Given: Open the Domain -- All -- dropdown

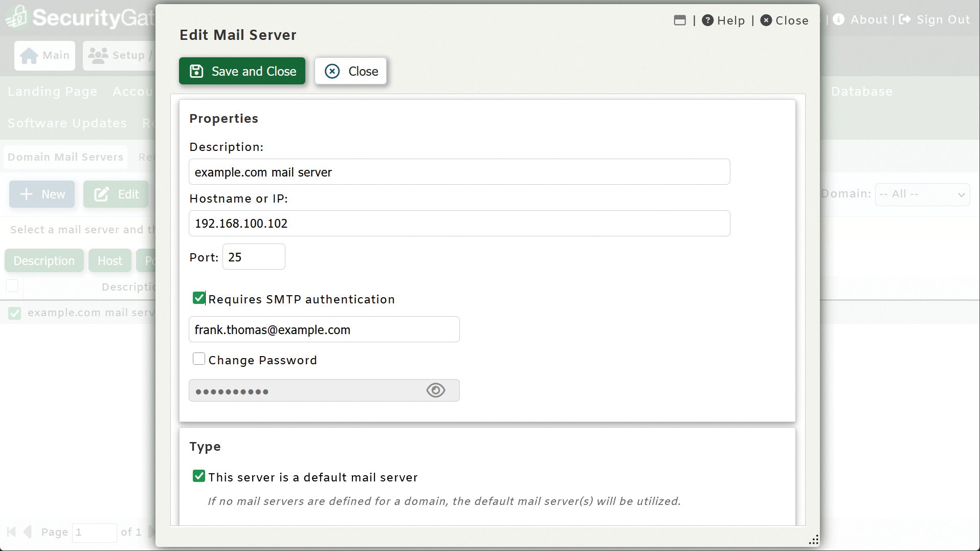Looking at the screenshot, I should (922, 194).
